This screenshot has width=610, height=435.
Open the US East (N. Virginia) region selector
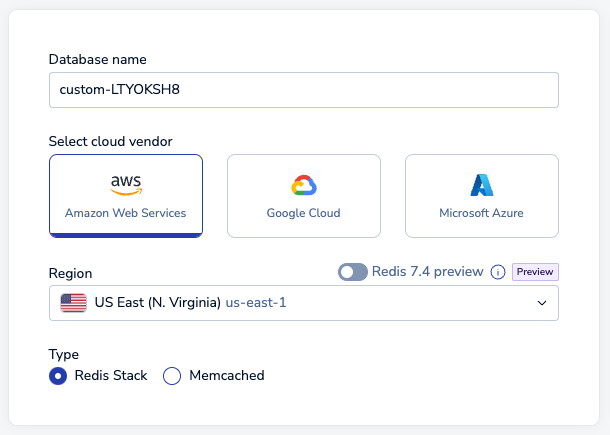coord(304,303)
